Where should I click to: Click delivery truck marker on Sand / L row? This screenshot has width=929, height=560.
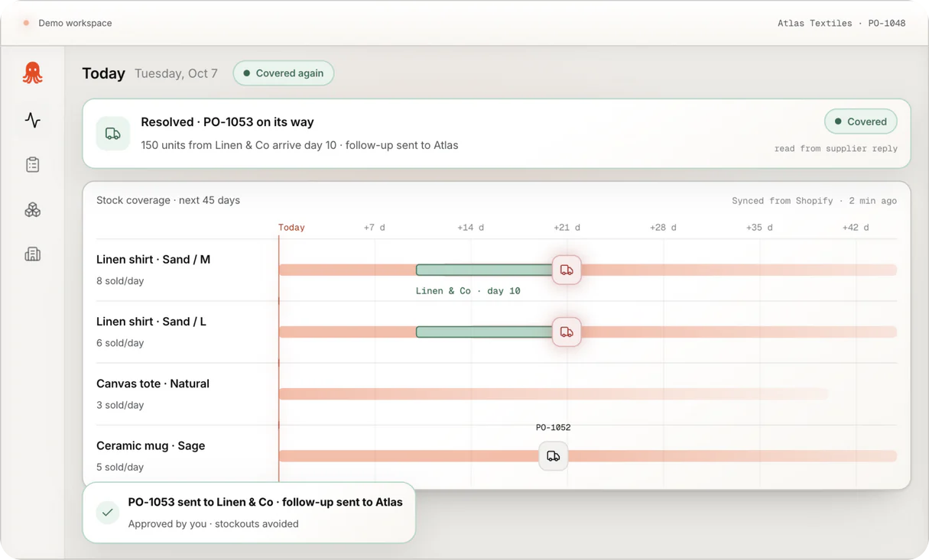567,332
